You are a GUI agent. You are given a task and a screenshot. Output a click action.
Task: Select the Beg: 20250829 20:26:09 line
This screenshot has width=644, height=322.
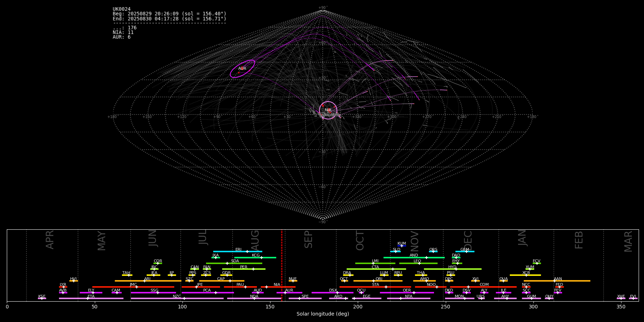pyautogui.click(x=170, y=14)
